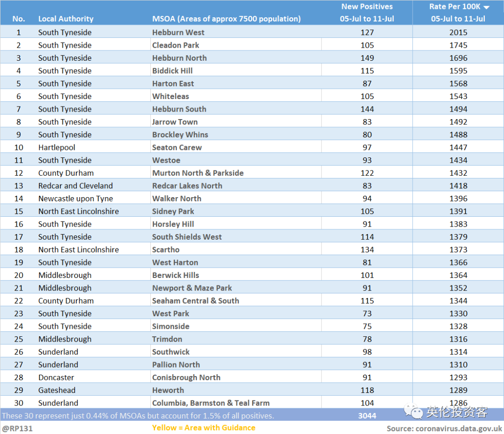Select 'Yellow = Area with Guidance' legend
The width and height of the screenshot is (504, 434).
(203, 427)
